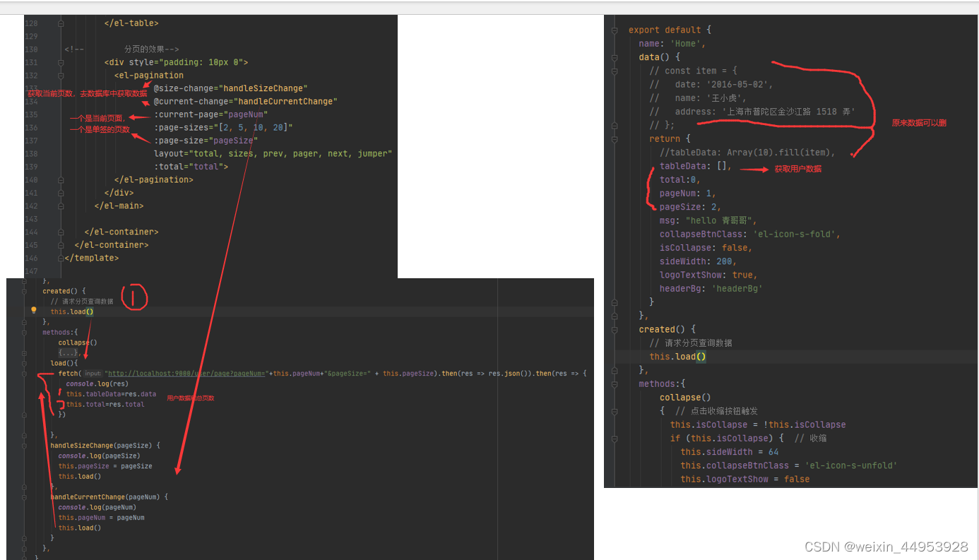
Task: Expand the folded {...} collapse body
Action: tap(69, 352)
